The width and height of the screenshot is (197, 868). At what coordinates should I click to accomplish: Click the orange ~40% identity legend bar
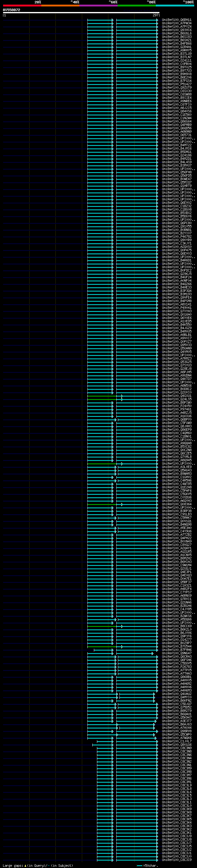(x=60, y=6)
